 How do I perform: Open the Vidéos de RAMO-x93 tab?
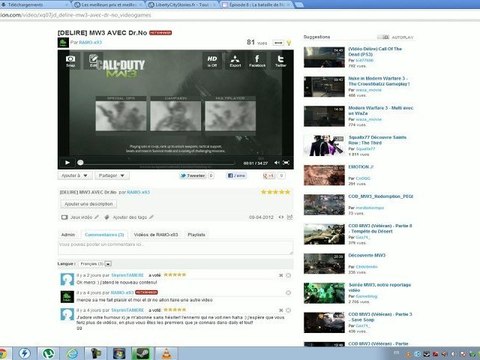coord(156,235)
